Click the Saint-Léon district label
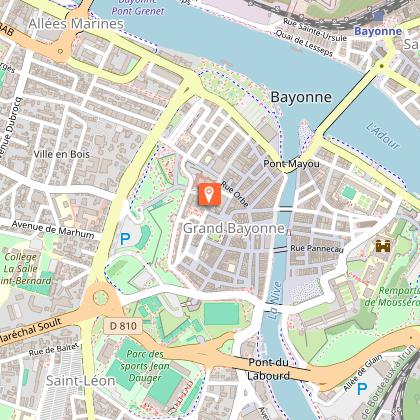 pyautogui.click(x=80, y=381)
